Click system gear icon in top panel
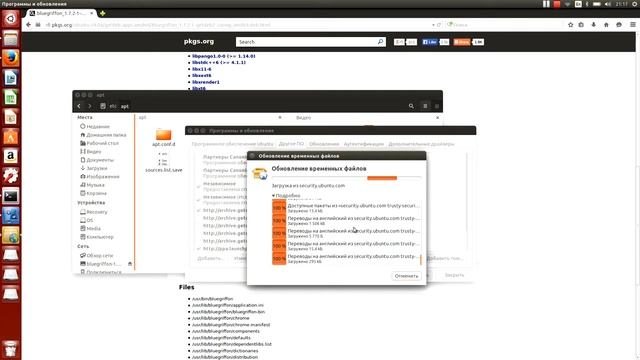This screenshot has height=360, width=640. (x=635, y=4)
